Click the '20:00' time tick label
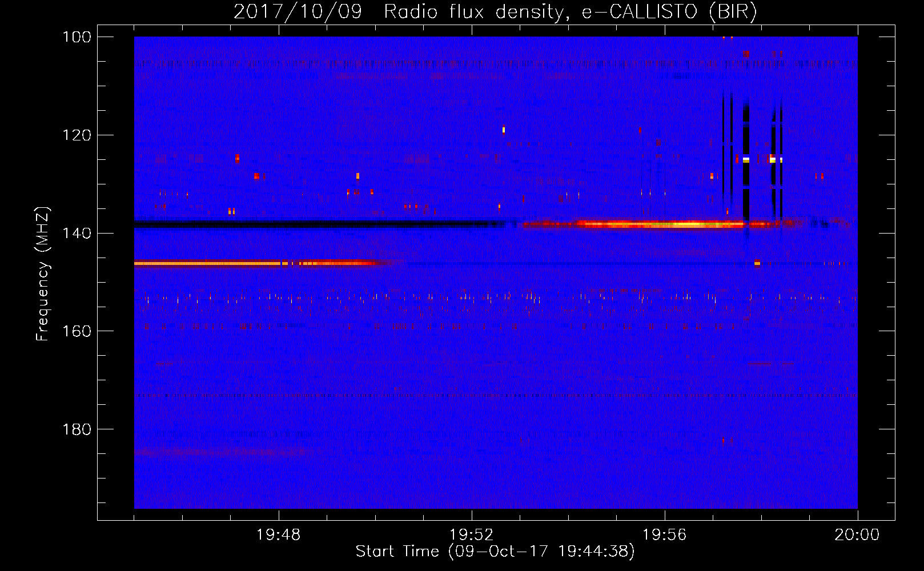 point(857,535)
